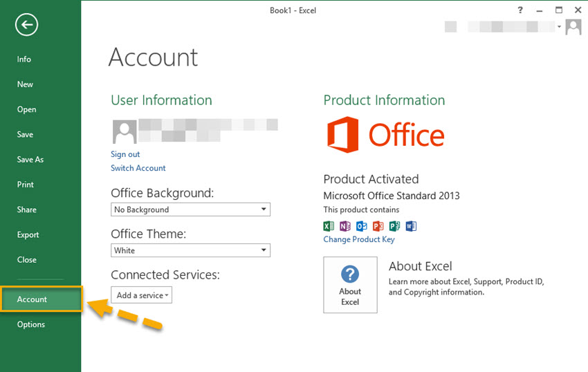Go to the Print page
588x372 pixels.
coord(26,185)
